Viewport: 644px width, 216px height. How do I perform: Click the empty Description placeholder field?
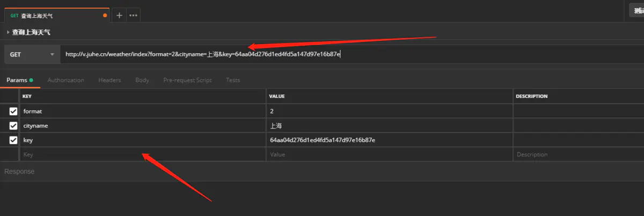click(579, 154)
